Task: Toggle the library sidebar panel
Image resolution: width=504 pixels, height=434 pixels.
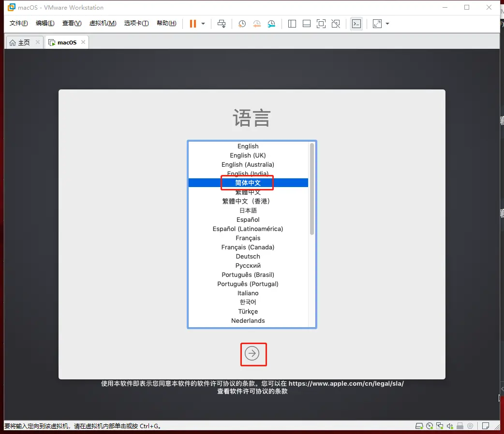Action: coord(292,24)
